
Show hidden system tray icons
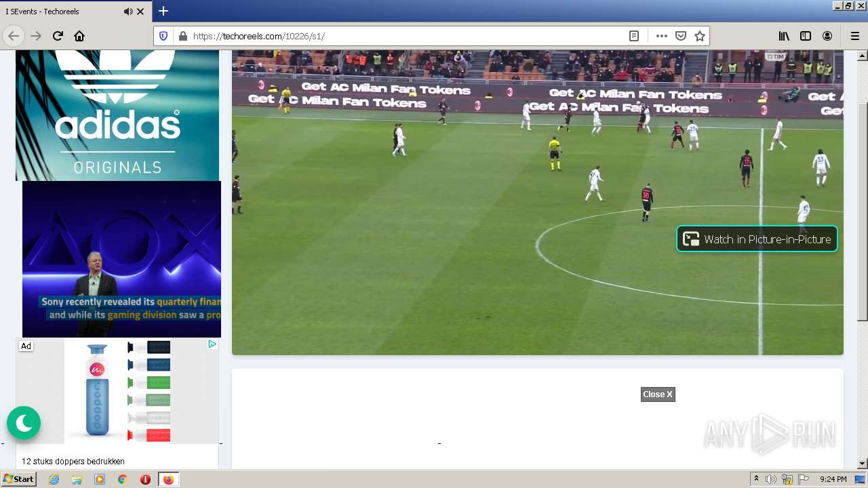[x=756, y=479]
